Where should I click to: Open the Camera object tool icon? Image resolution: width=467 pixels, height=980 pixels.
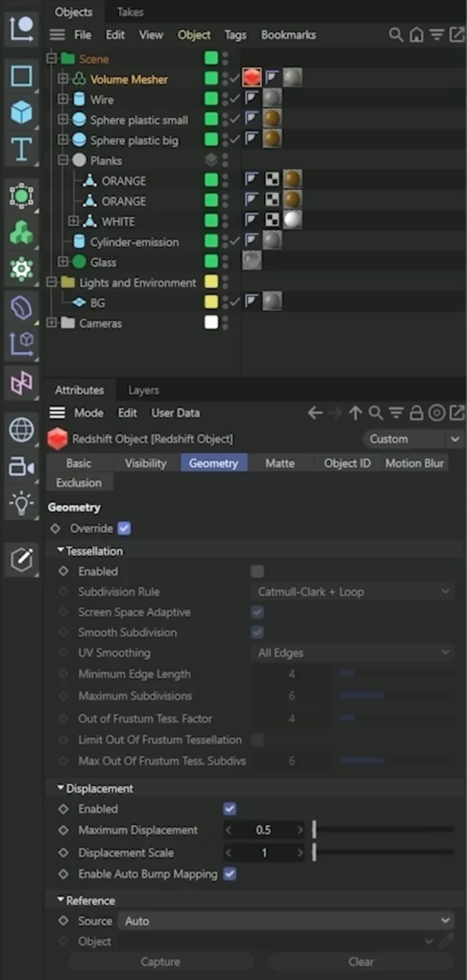tap(21, 467)
